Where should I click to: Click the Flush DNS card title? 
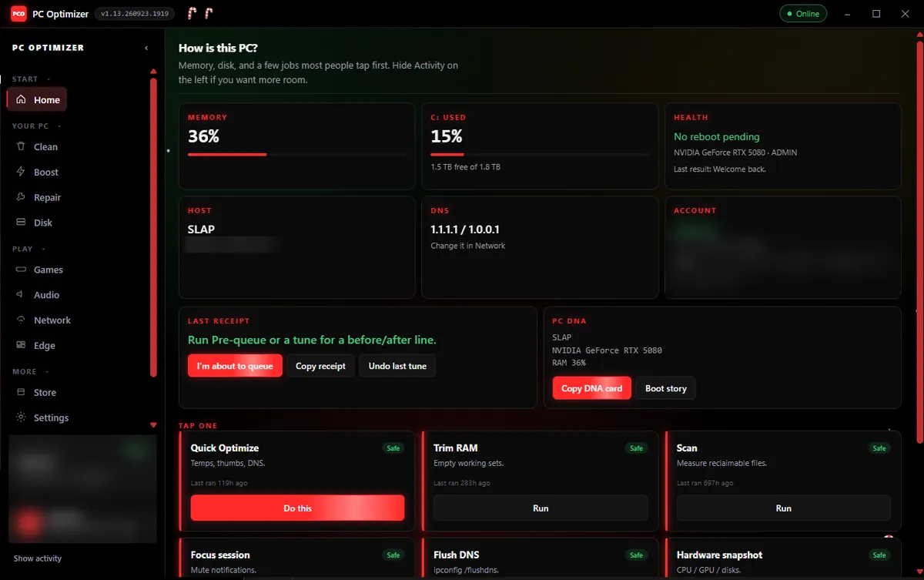point(457,555)
